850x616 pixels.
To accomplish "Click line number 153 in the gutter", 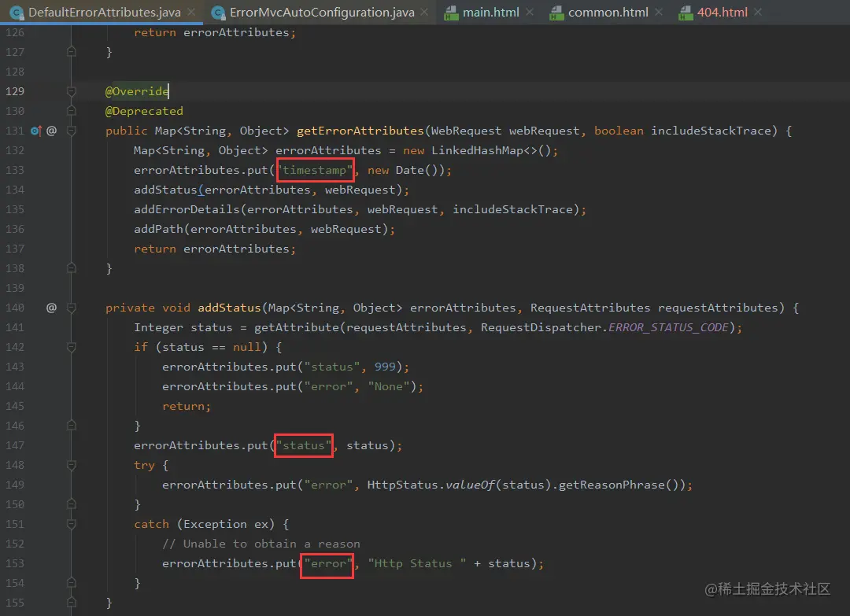I will pyautogui.click(x=15, y=563).
